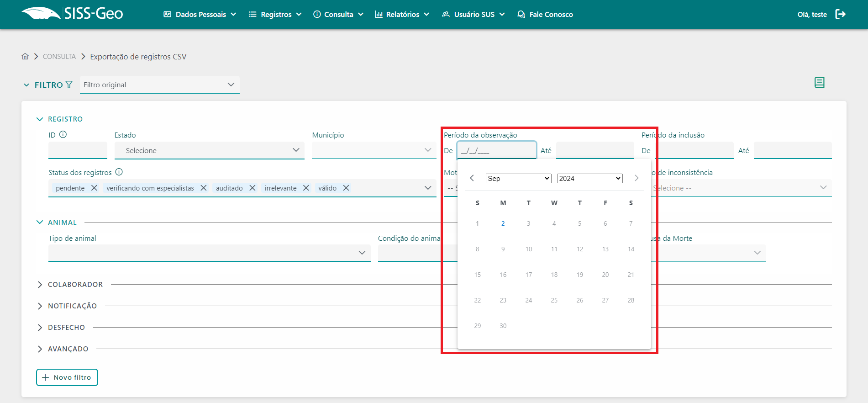
Task: Select day 2 in the calendar
Action: click(x=503, y=223)
